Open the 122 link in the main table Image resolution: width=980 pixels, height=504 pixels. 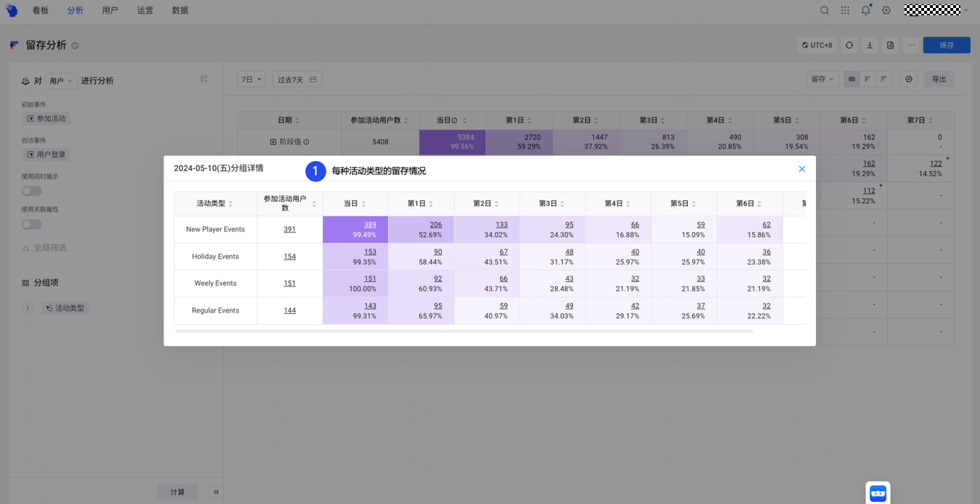coord(936,164)
